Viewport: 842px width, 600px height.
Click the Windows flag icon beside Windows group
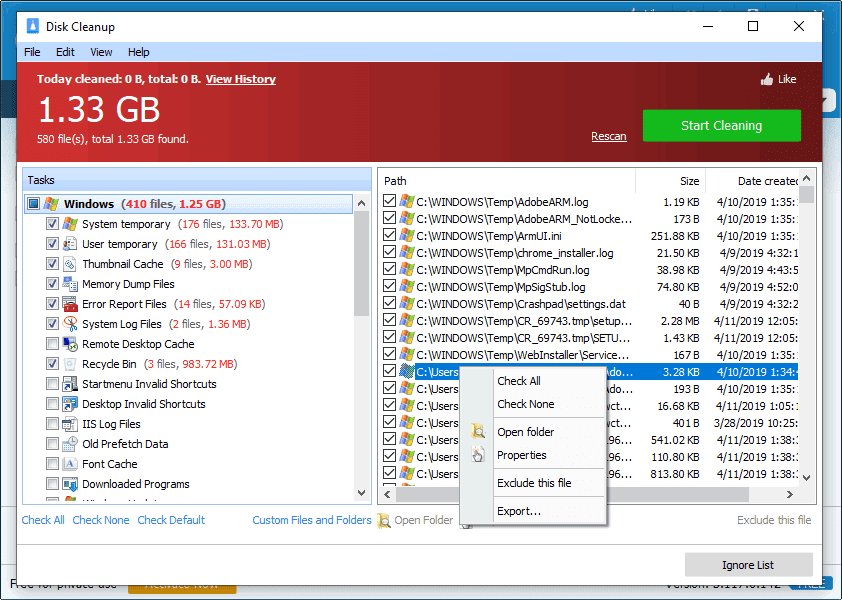pyautogui.click(x=51, y=204)
